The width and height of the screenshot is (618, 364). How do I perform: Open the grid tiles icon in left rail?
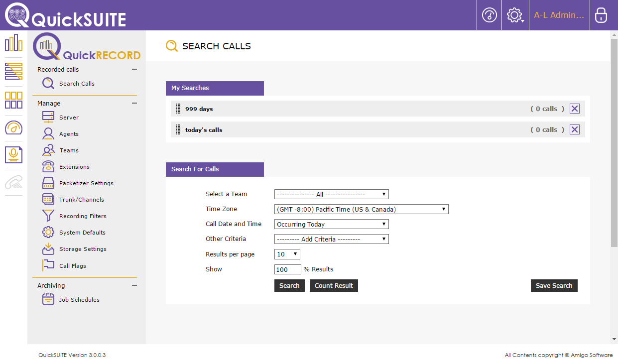[x=13, y=100]
